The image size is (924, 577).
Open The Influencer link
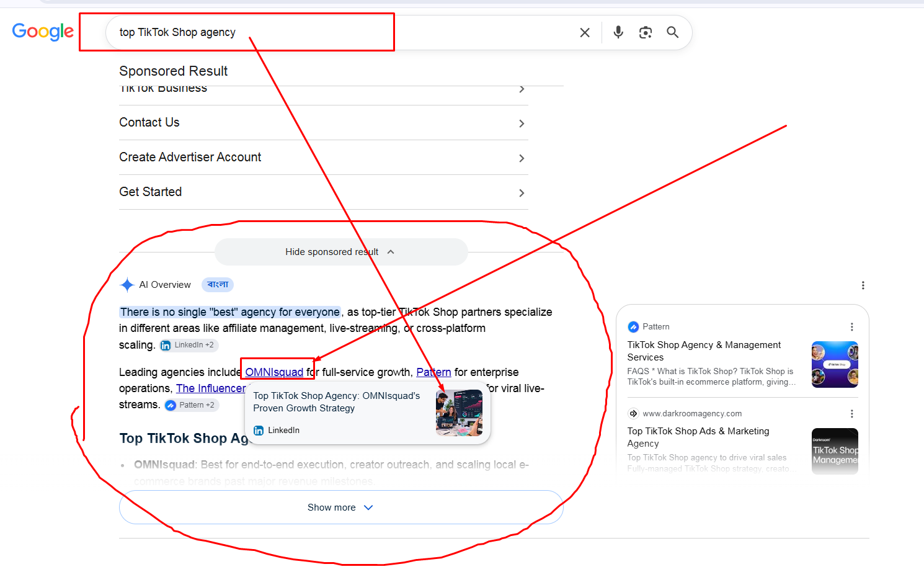[x=211, y=388]
